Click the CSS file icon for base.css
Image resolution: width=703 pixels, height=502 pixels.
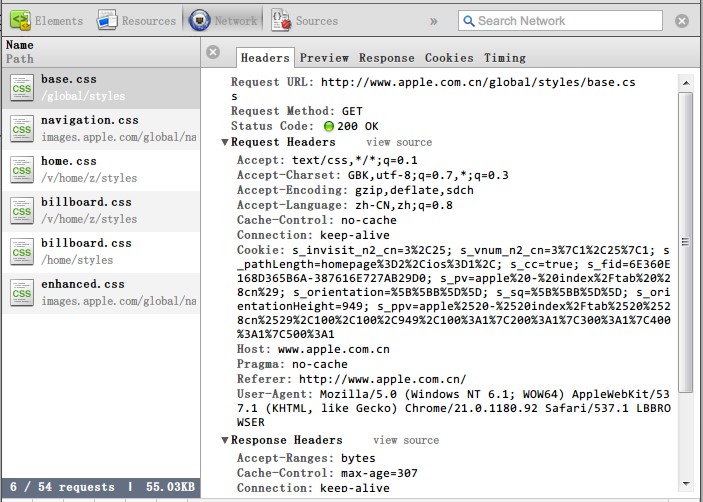click(22, 88)
